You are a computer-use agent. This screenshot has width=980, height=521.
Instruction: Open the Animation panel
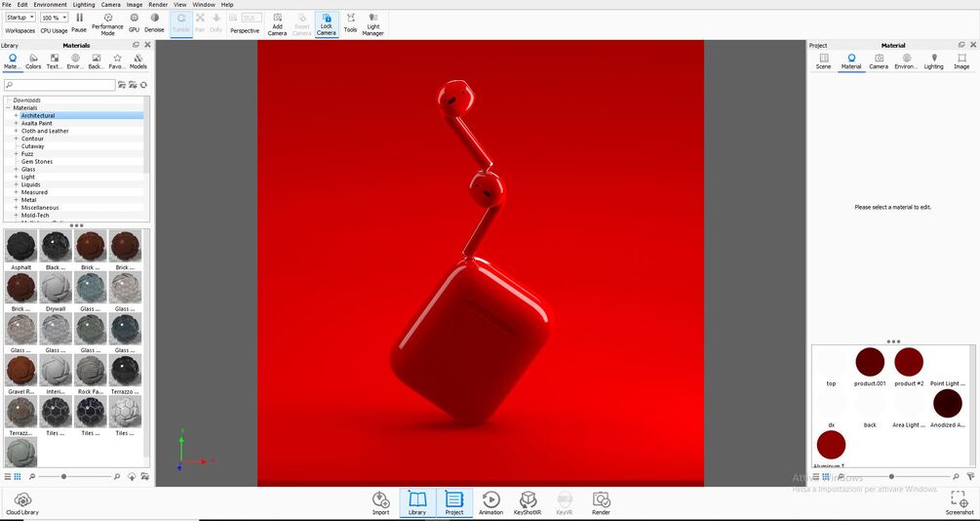point(490,503)
